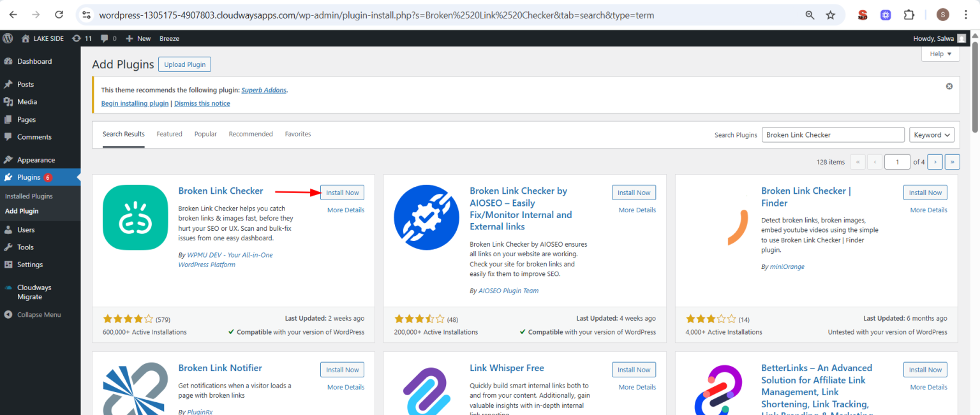980x415 pixels.
Task: Install Now for Broken Link Checker by WPMU DEV
Action: point(343,193)
